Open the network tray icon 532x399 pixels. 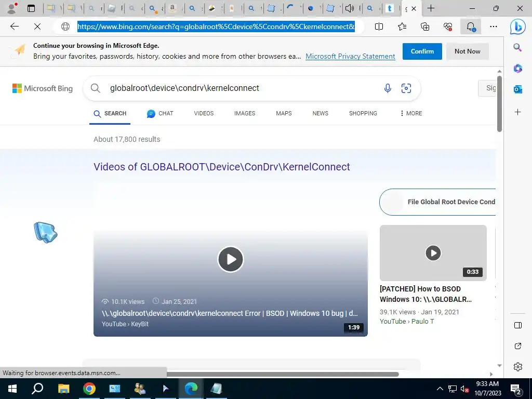tap(453, 389)
